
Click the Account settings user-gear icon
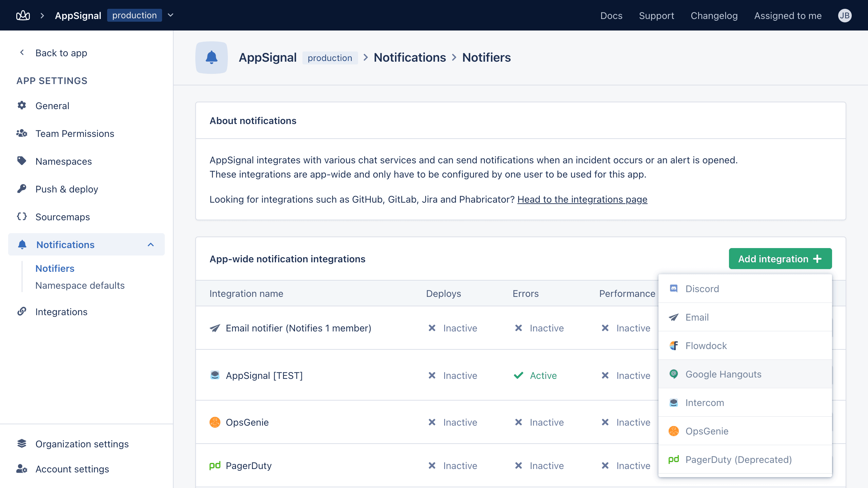click(22, 469)
